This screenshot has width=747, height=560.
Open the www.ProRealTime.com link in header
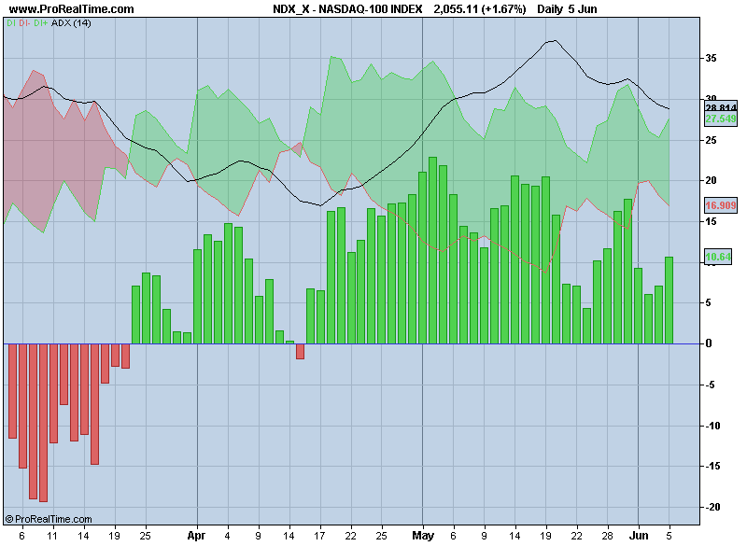coord(72,8)
